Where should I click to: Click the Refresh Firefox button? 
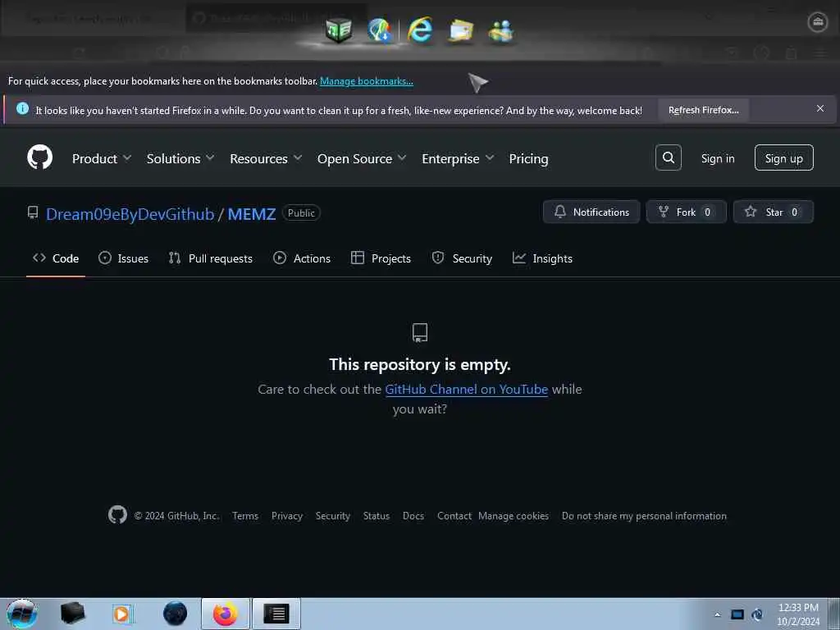click(x=703, y=110)
